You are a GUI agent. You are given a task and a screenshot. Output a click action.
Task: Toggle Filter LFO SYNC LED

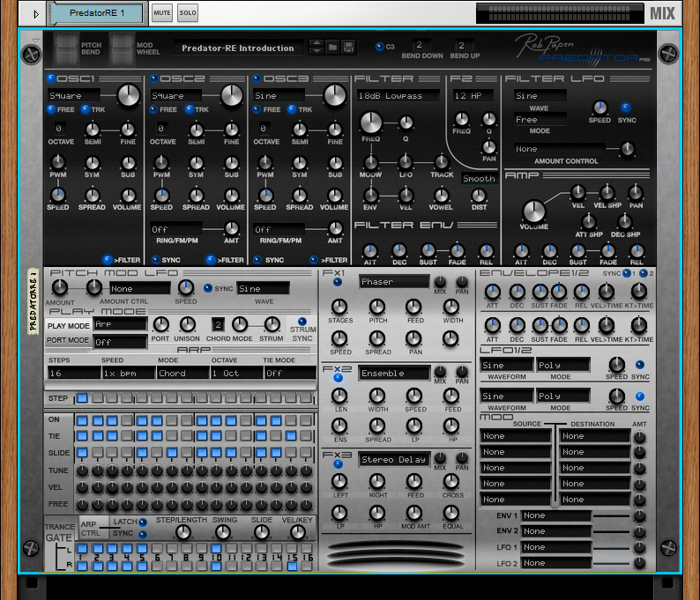pos(625,107)
